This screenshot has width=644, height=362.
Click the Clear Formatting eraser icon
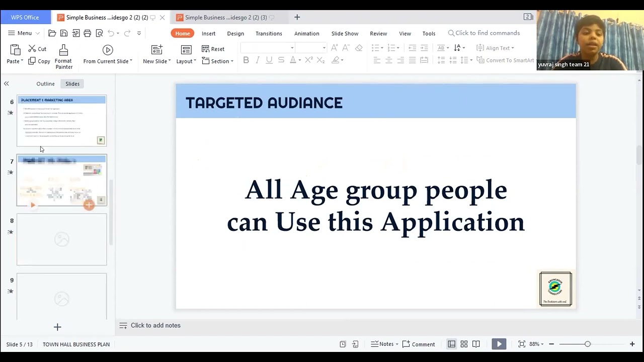[359, 48]
